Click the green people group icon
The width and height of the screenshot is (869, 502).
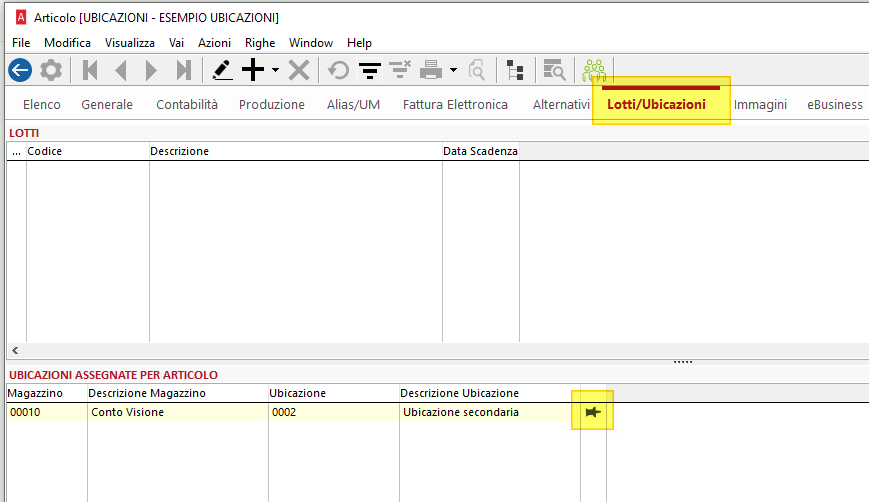[594, 70]
